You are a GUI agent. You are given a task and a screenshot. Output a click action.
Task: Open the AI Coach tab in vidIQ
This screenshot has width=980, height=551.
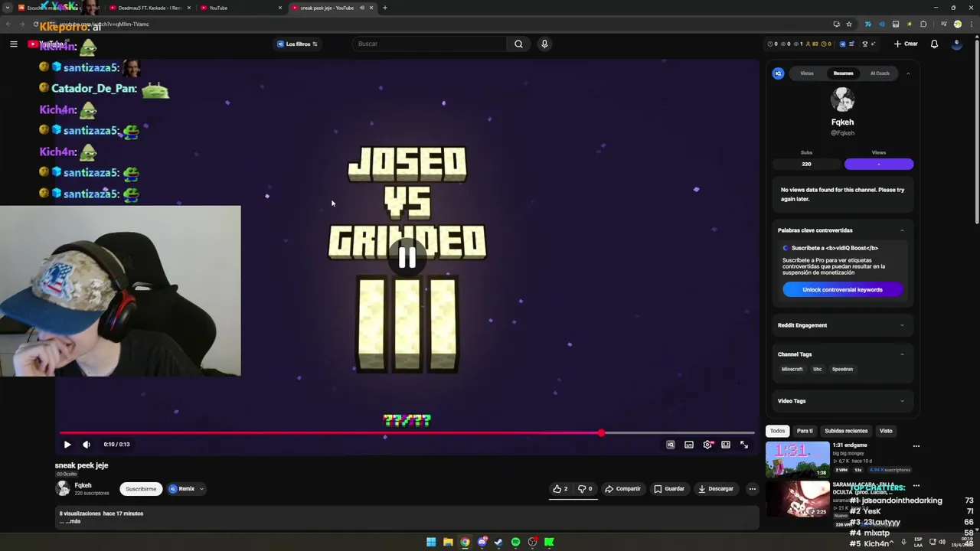click(x=880, y=73)
